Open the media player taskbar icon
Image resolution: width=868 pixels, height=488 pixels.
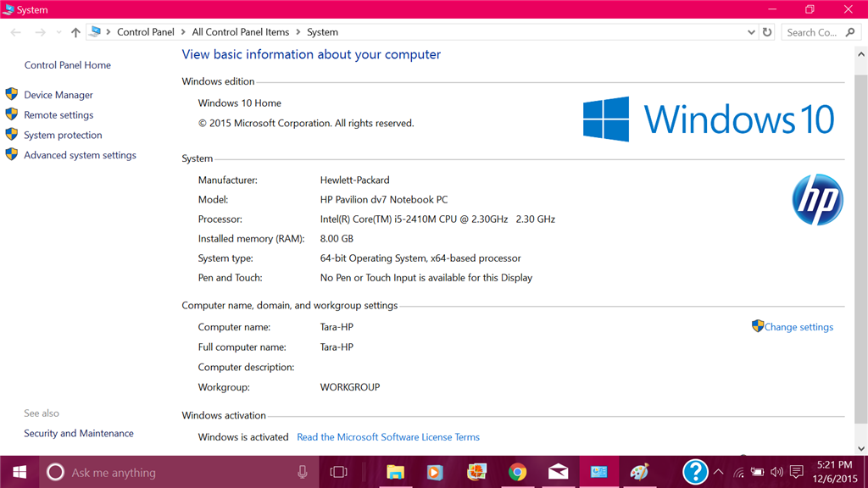pos(435,472)
